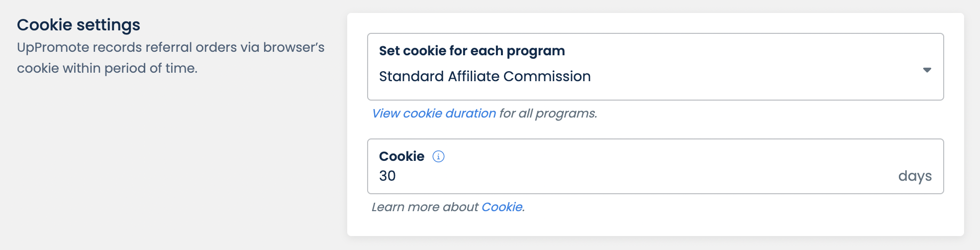Open the 'View cookie duration' link
The height and width of the screenshot is (250, 980).
point(434,114)
